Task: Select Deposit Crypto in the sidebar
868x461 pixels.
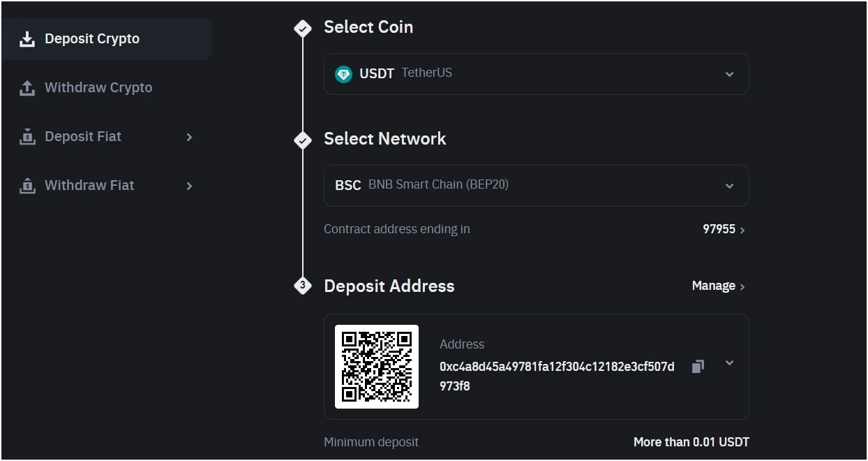Action: (92, 39)
